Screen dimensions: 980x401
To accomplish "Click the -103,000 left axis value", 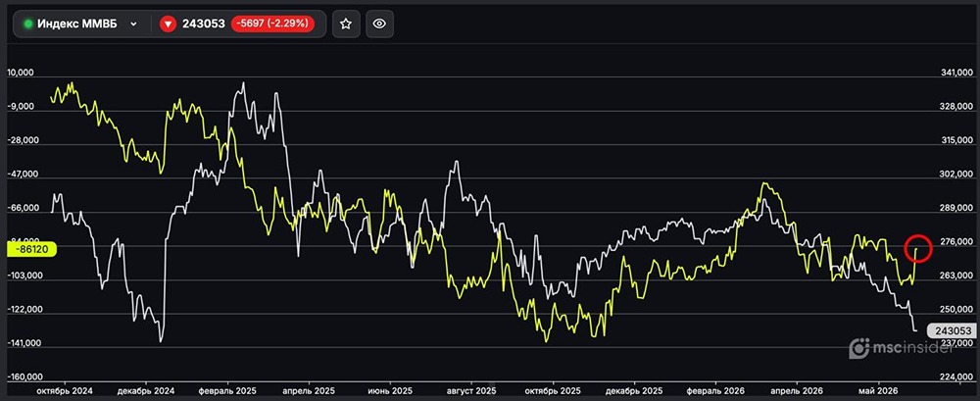I will [x=25, y=276].
